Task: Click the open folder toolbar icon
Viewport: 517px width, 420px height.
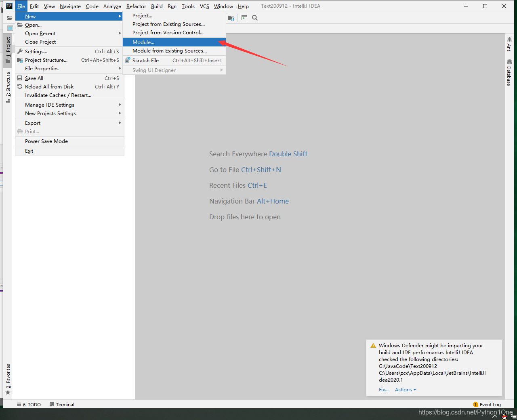Action: pyautogui.click(x=9, y=18)
